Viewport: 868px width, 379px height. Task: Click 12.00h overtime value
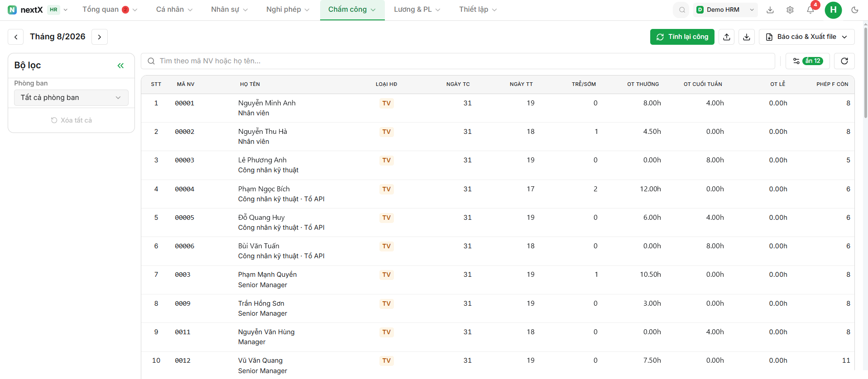tap(650, 189)
